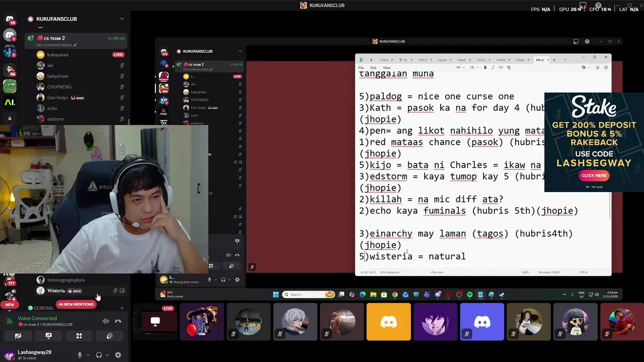Insert link in Notepad toolbar

coord(501,67)
